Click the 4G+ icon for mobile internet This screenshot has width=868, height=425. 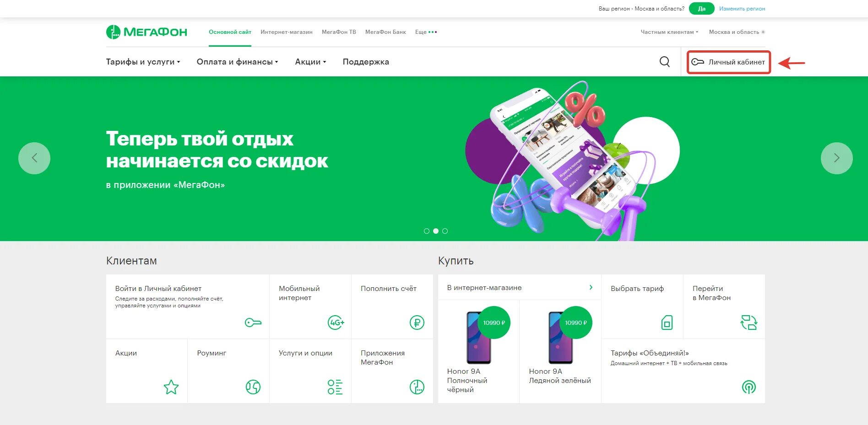pyautogui.click(x=336, y=323)
